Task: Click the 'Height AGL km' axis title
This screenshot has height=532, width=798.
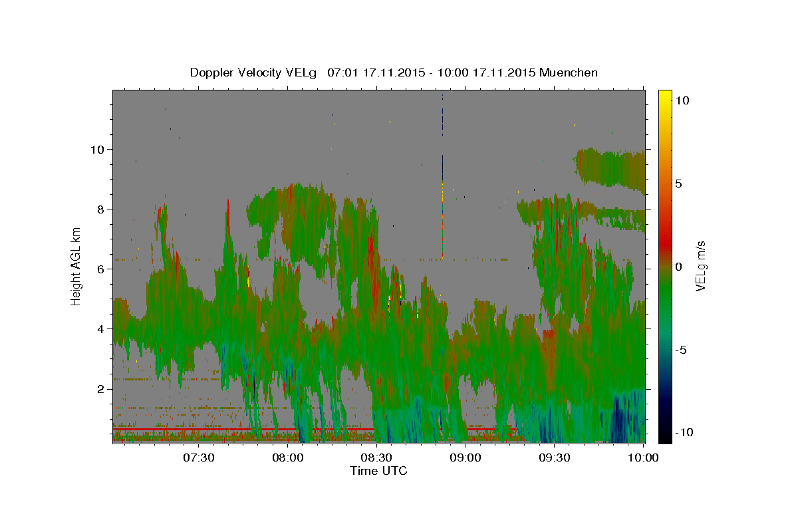Action: click(76, 266)
